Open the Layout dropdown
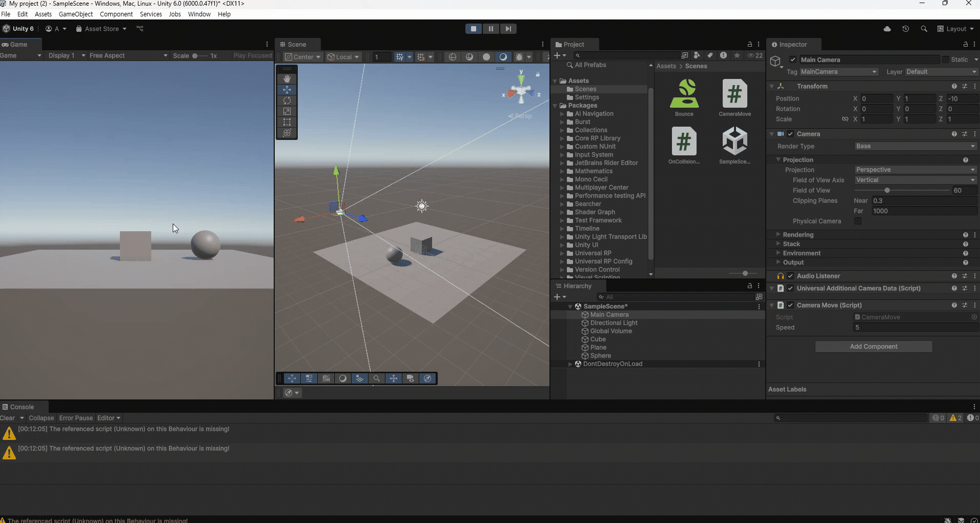The image size is (980, 523). click(955, 29)
